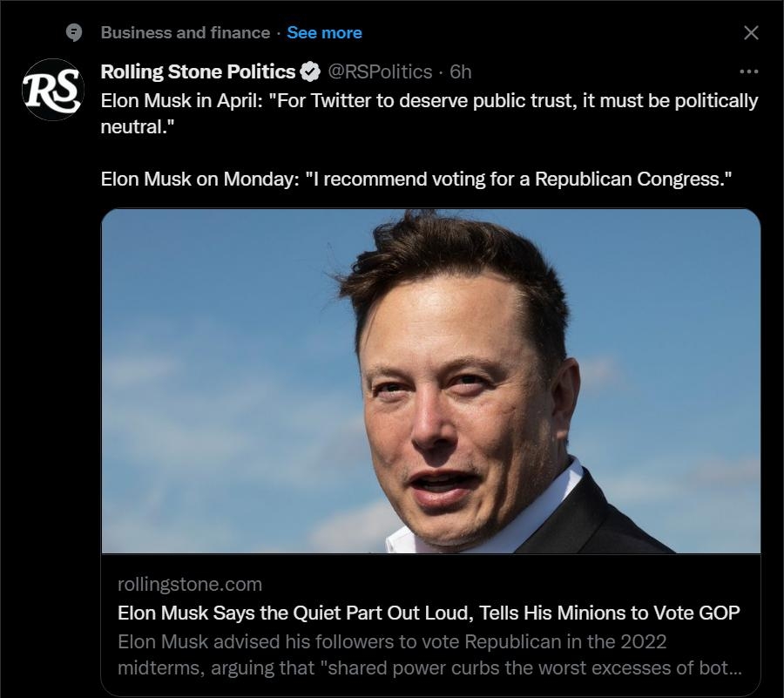Click the verified badge next to Rolling Stone Politics
Screen dimensions: 784x698
pyautogui.click(x=309, y=71)
